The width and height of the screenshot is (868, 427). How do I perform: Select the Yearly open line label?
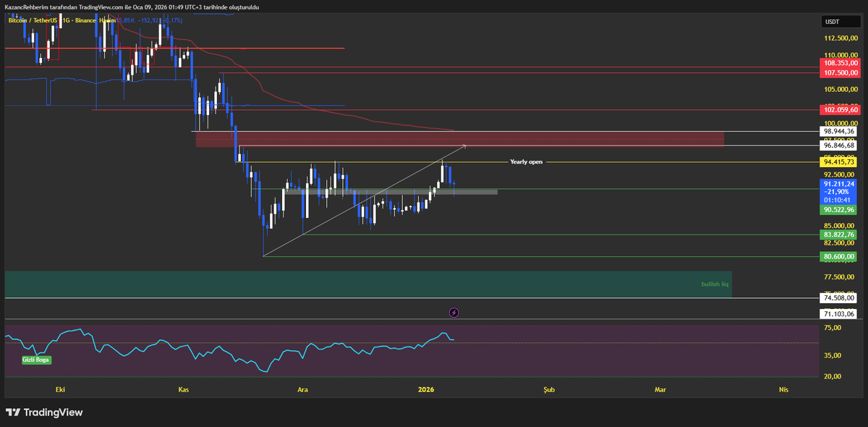coord(526,162)
